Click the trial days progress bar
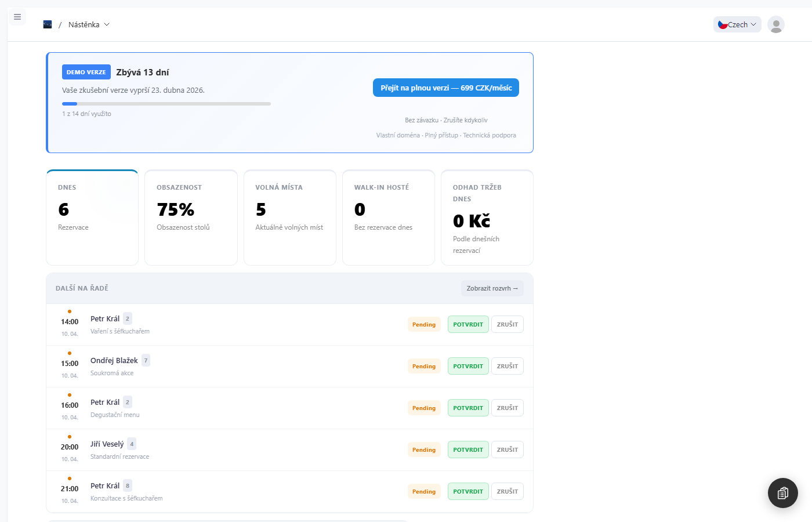The height and width of the screenshot is (522, 812). tap(166, 104)
